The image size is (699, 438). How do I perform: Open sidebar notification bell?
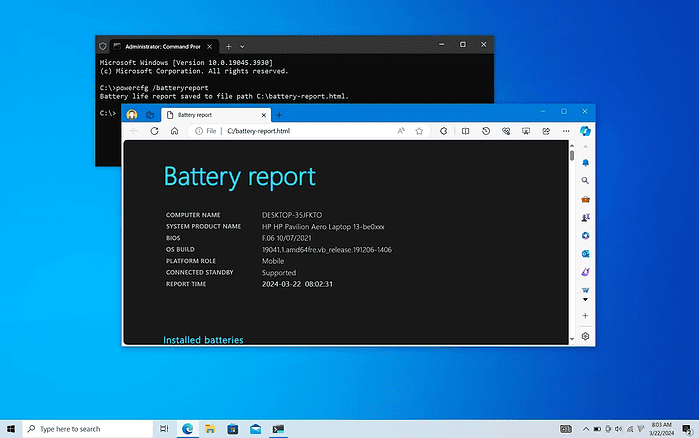tap(585, 163)
